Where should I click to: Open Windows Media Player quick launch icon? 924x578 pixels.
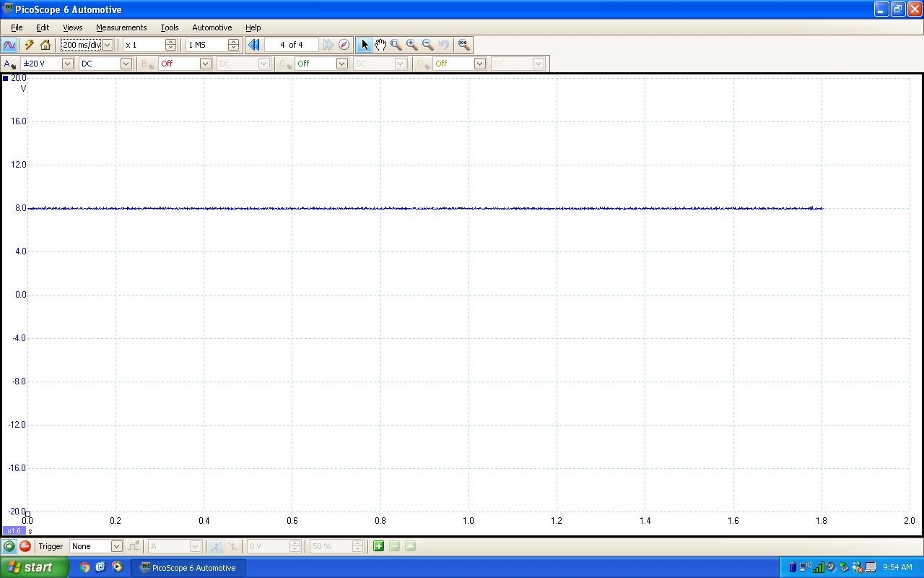pos(117,567)
